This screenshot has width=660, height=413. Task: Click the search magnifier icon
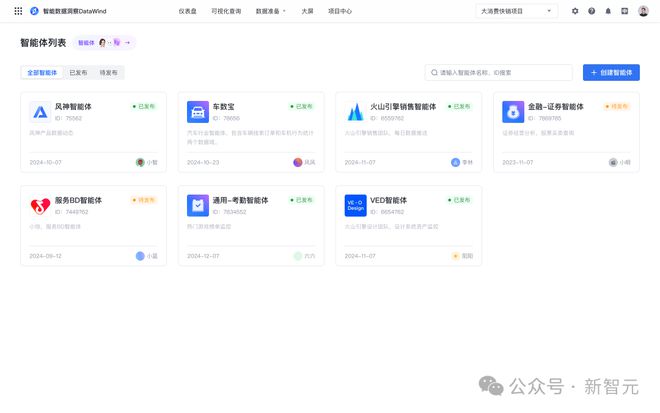[434, 73]
